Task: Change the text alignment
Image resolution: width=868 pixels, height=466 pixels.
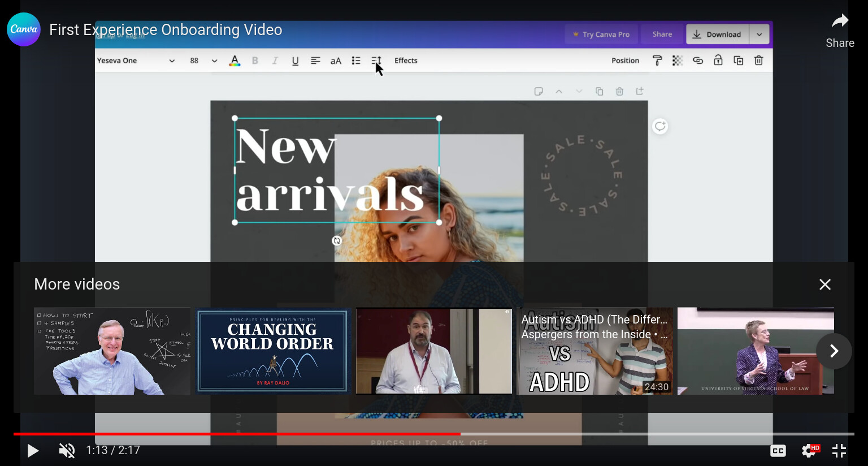Action: click(315, 61)
